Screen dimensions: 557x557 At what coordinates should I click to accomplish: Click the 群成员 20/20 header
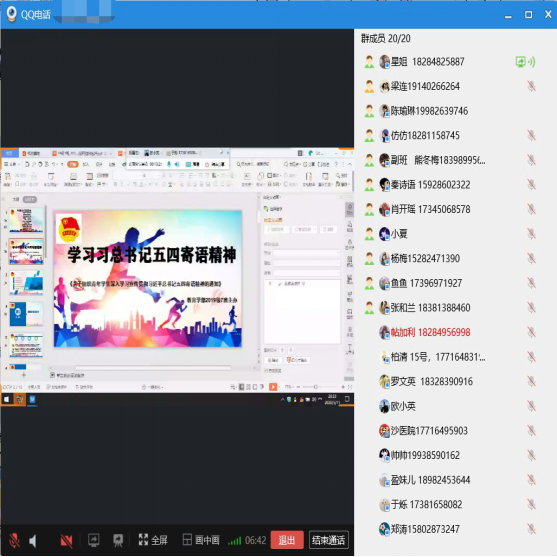tap(386, 38)
